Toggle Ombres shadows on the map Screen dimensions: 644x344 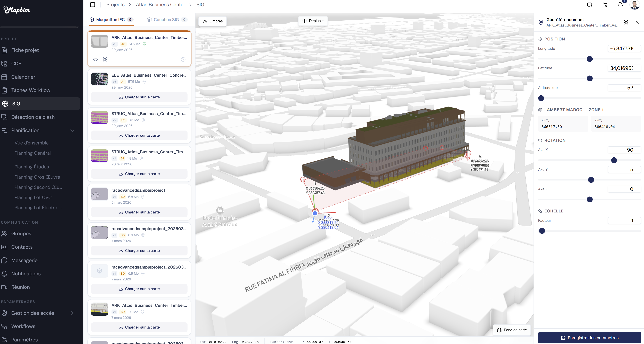[x=213, y=21]
